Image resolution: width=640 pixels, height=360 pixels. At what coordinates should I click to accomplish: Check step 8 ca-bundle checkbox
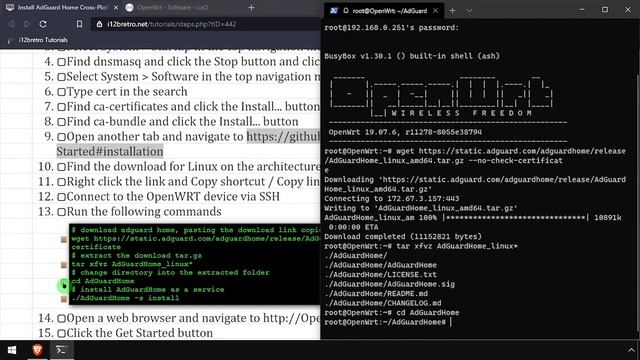click(x=61, y=122)
